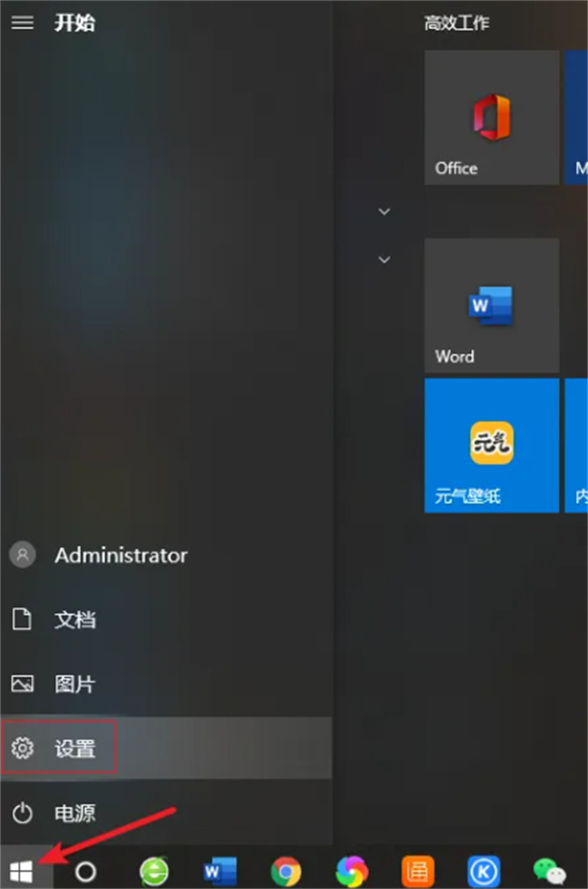Open Word from the taskbar
588x889 pixels.
(x=221, y=872)
